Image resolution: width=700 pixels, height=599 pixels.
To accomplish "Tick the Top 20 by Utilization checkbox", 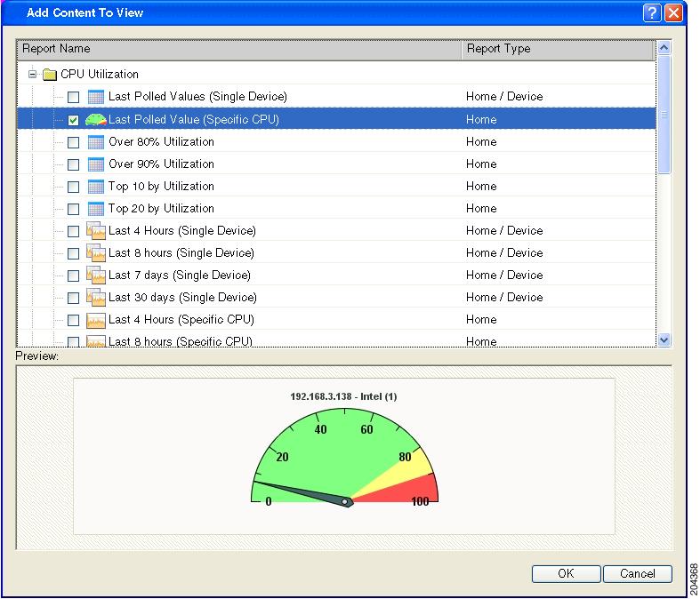I will 73,209.
